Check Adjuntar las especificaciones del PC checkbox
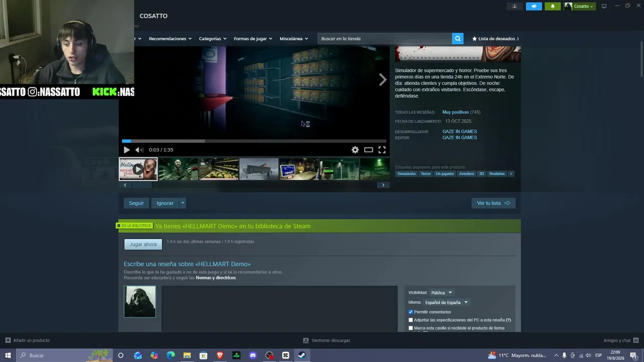 pos(411,320)
